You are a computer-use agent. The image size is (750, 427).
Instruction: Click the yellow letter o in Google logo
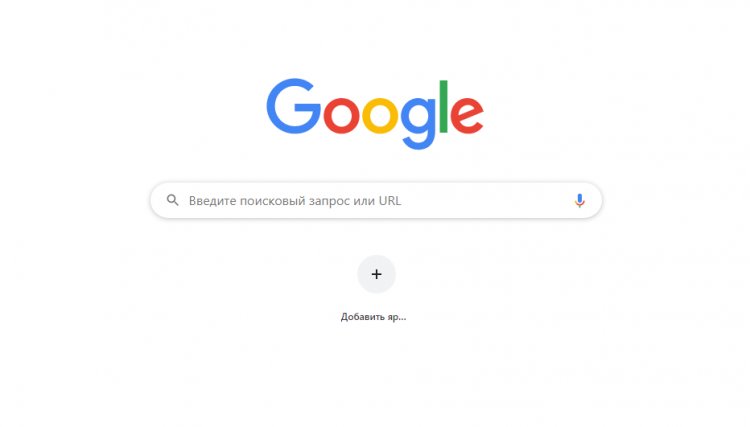tap(380, 115)
